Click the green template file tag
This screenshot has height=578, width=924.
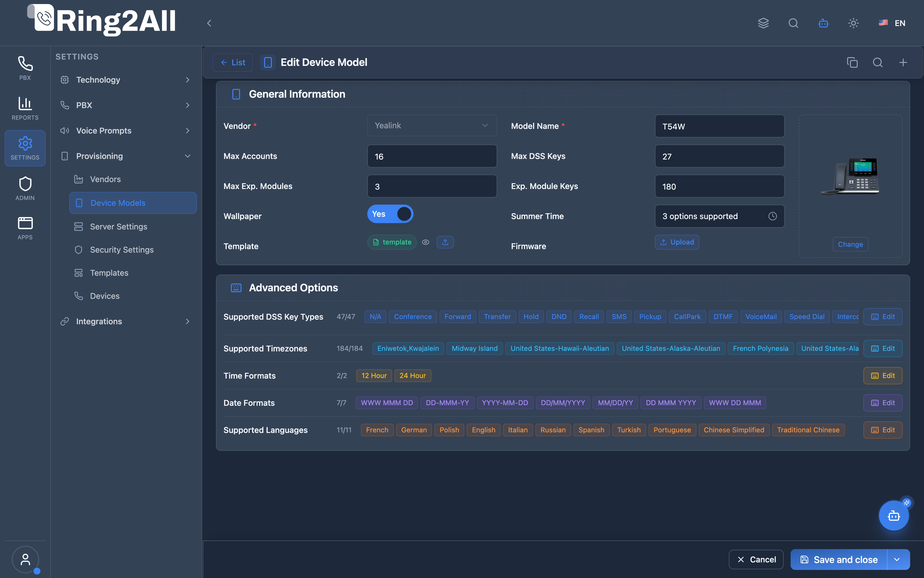tap(392, 242)
